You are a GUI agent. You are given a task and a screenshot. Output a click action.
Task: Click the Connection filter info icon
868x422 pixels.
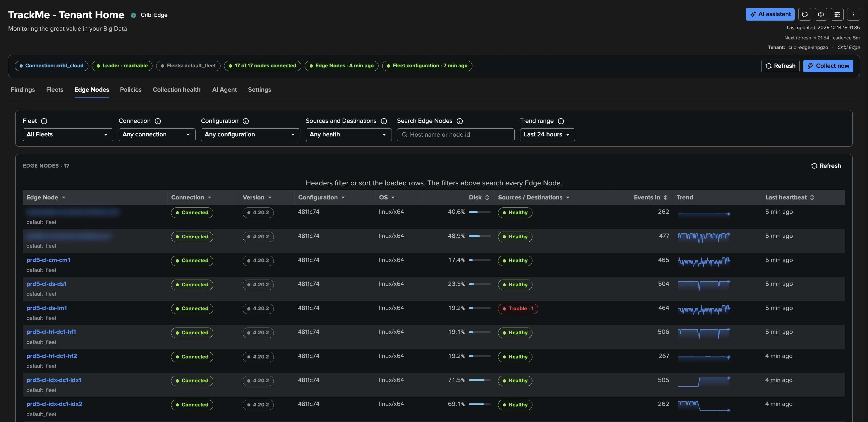(x=158, y=121)
